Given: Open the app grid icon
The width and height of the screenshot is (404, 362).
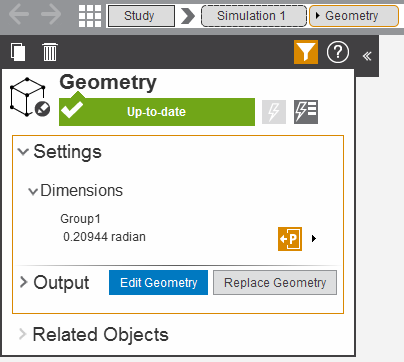Looking at the screenshot, I should point(90,16).
